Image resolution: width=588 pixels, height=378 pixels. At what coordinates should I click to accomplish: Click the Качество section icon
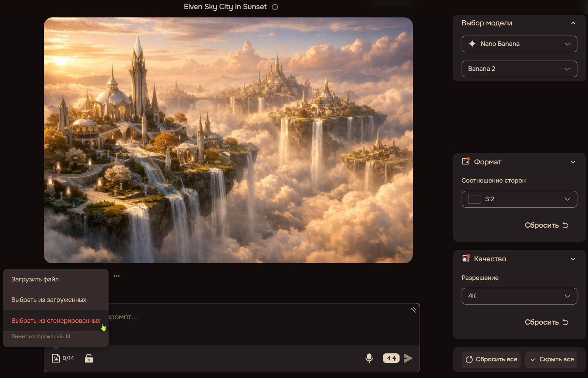click(466, 259)
